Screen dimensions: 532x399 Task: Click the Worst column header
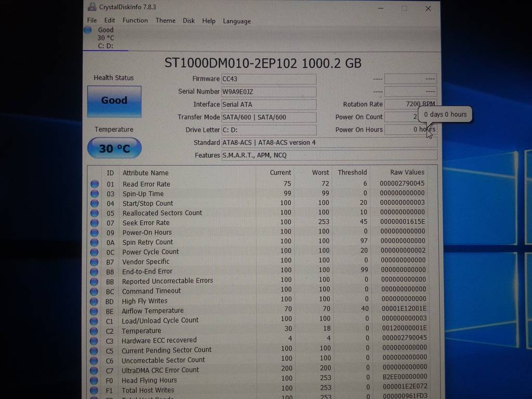click(320, 172)
